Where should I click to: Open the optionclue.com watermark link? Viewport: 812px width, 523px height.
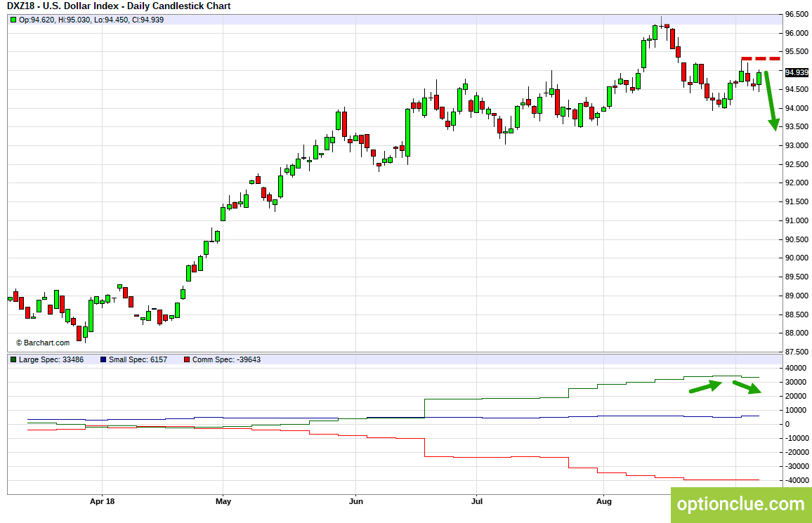pyautogui.click(x=740, y=504)
